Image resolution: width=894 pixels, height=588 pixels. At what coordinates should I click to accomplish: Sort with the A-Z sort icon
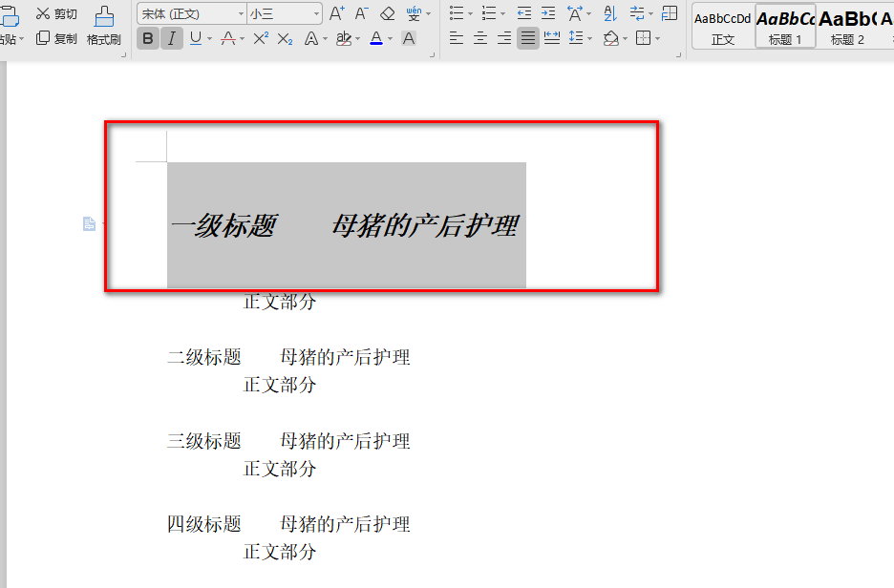click(x=610, y=13)
